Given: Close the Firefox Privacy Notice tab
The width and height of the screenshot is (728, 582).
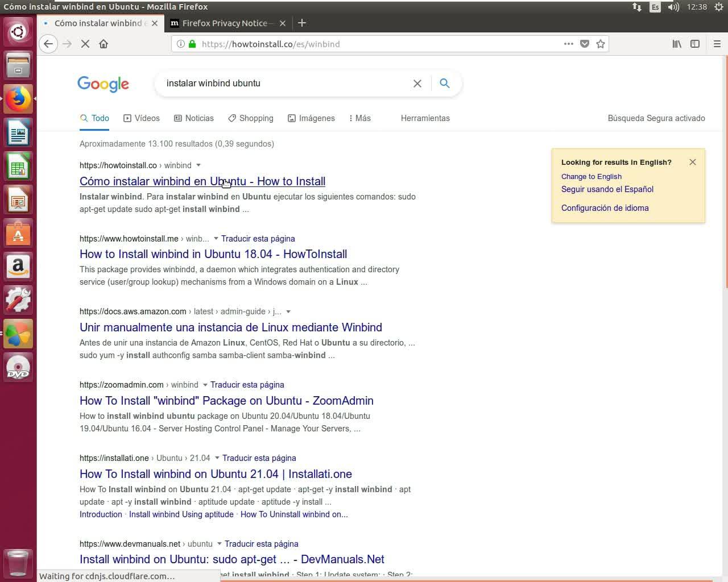Looking at the screenshot, I should point(283,23).
